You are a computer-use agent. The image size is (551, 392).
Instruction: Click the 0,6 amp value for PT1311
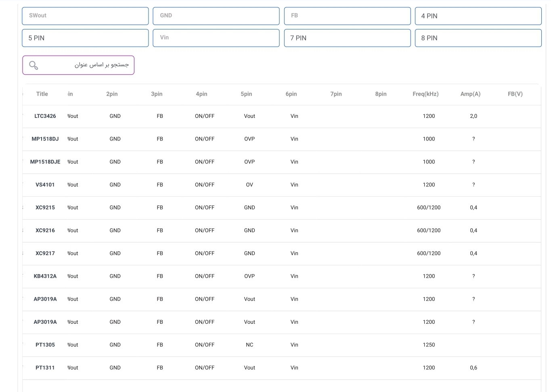(x=473, y=368)
